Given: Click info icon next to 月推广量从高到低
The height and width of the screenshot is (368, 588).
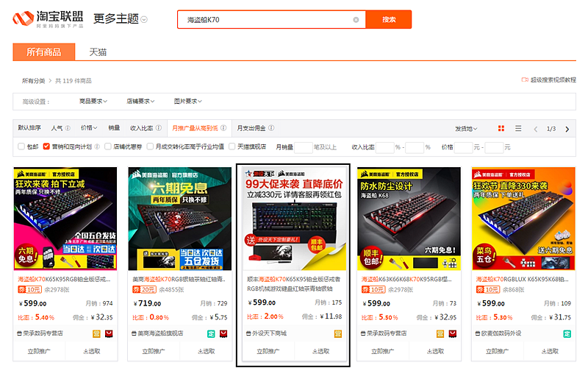Looking at the screenshot, I should 223,128.
